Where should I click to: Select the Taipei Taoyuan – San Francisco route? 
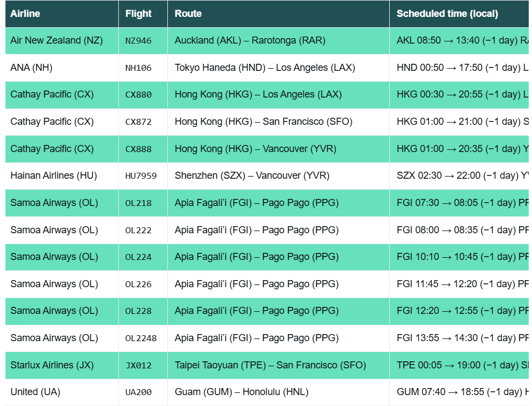pyautogui.click(x=270, y=365)
